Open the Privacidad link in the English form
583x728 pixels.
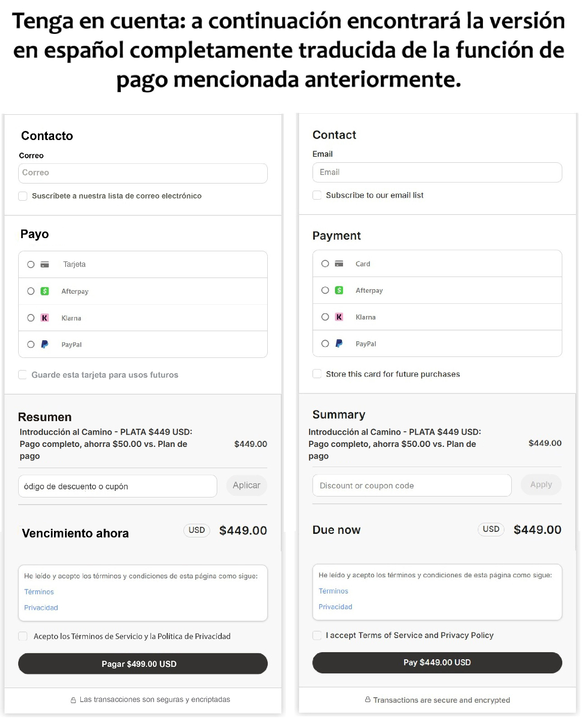point(335,607)
